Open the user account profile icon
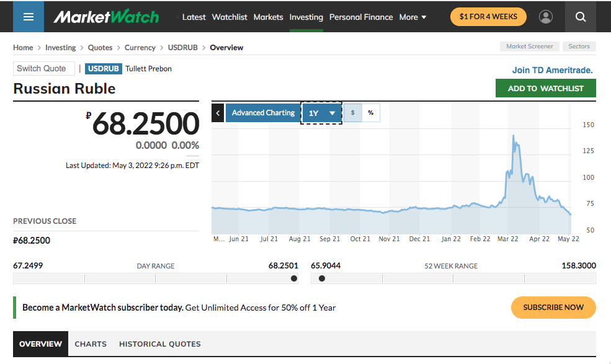This screenshot has width=611, height=364. [x=545, y=17]
